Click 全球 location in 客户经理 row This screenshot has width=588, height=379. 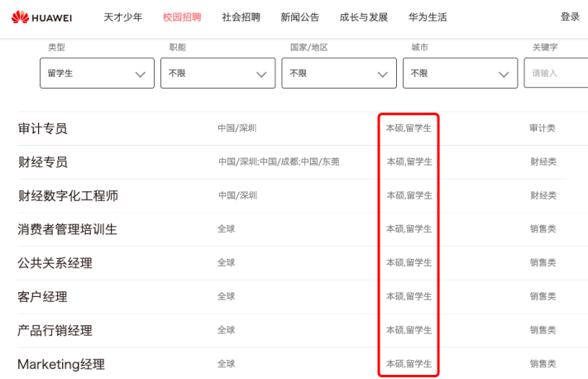226,296
